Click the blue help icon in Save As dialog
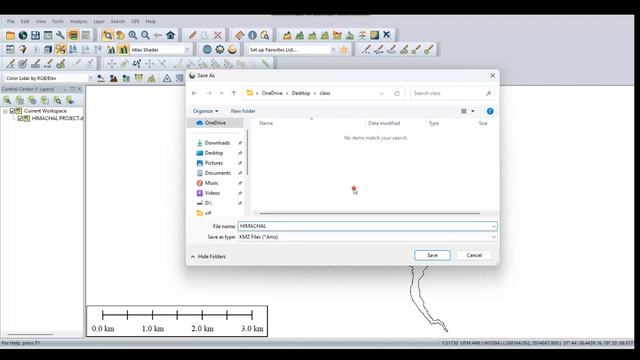 pyautogui.click(x=490, y=111)
